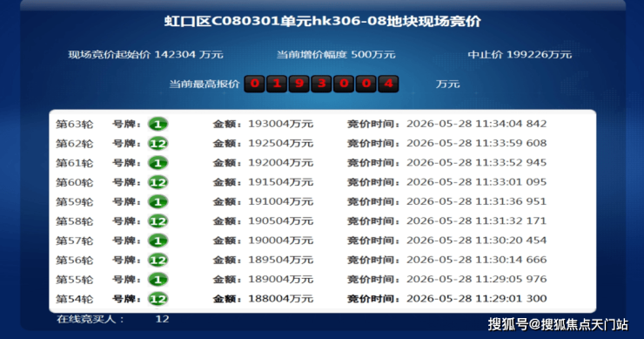This screenshot has width=644, height=339.
Task: Click the green badge in round 57 row
Action: [x=158, y=241]
